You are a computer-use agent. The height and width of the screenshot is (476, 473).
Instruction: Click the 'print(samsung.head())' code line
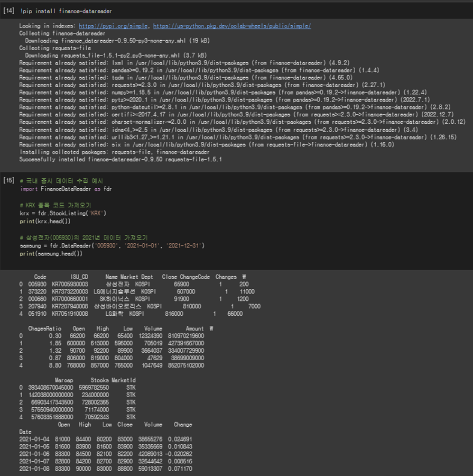(51, 253)
